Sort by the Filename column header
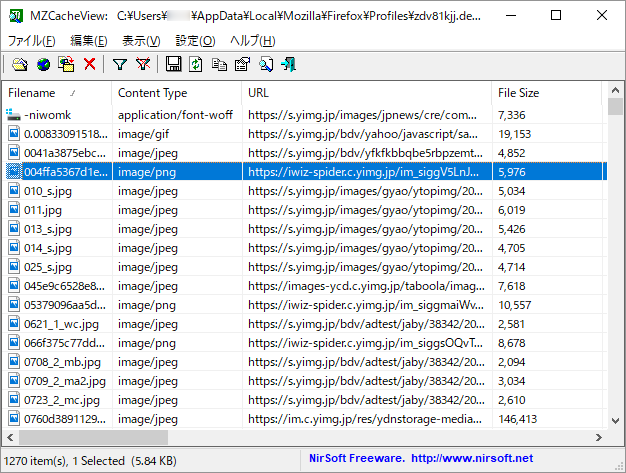Viewport: 626px width, 473px height. [x=55, y=93]
